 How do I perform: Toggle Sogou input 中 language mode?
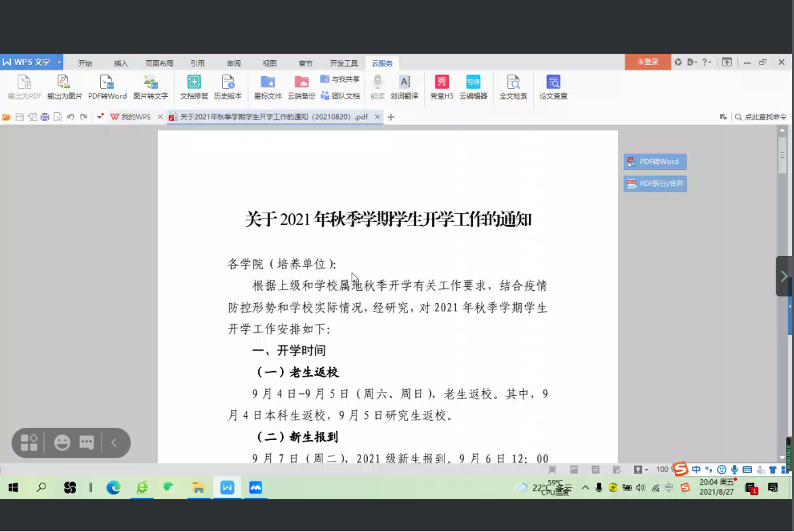click(696, 470)
